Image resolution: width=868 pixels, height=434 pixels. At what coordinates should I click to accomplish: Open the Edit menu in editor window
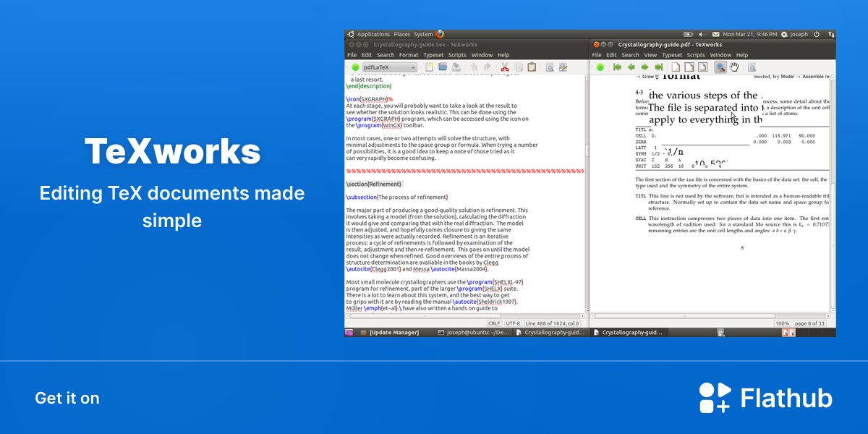(x=367, y=55)
